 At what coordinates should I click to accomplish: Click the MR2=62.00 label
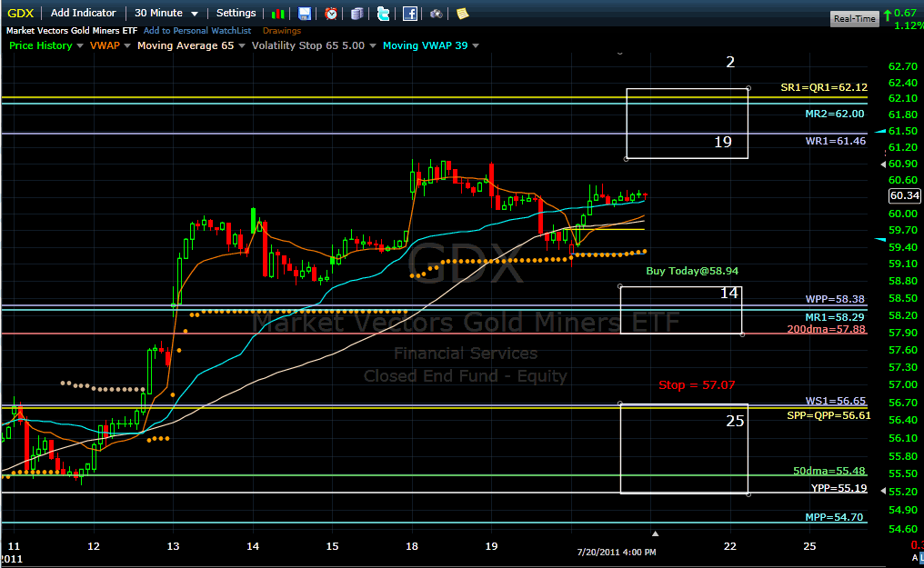tap(835, 114)
